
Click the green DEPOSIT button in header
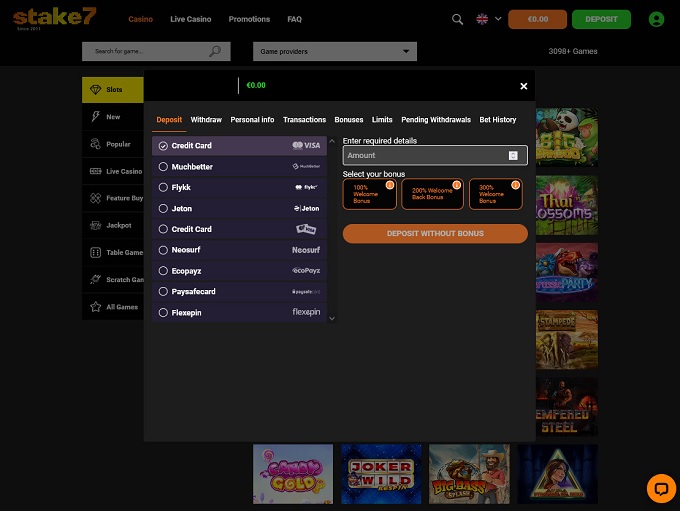(x=601, y=19)
